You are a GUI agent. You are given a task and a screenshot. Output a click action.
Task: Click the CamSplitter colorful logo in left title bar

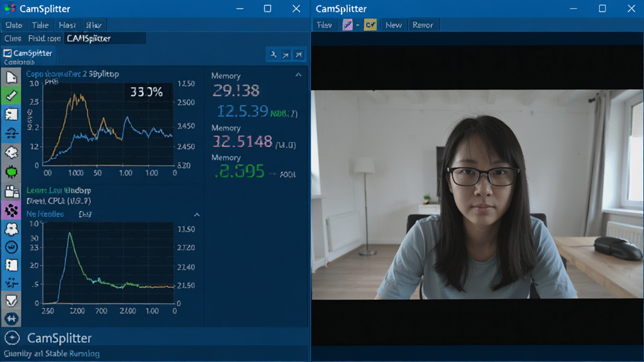click(x=9, y=8)
